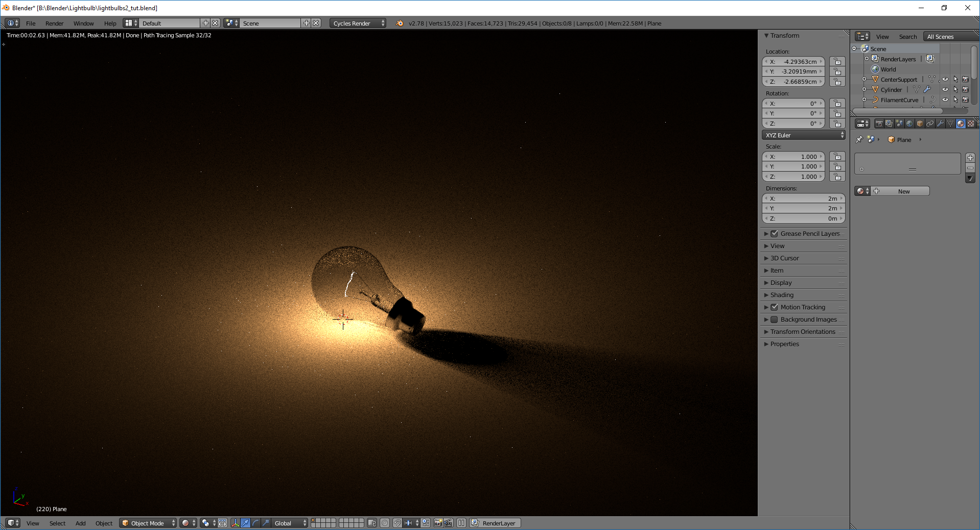This screenshot has width=980, height=530.
Task: Click outliner horizontal scrollbar
Action: click(898, 111)
